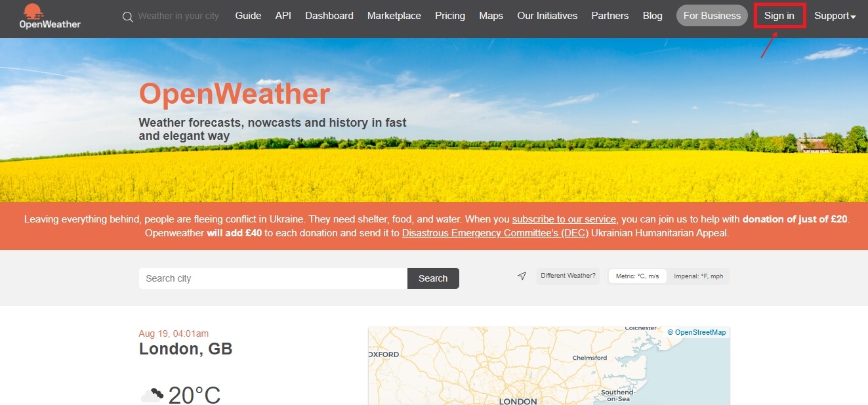Open Marketplace
The width and height of the screenshot is (868, 405).
(x=394, y=16)
